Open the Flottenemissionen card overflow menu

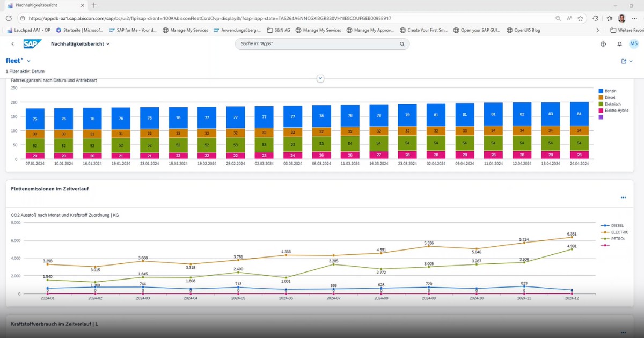tap(623, 197)
